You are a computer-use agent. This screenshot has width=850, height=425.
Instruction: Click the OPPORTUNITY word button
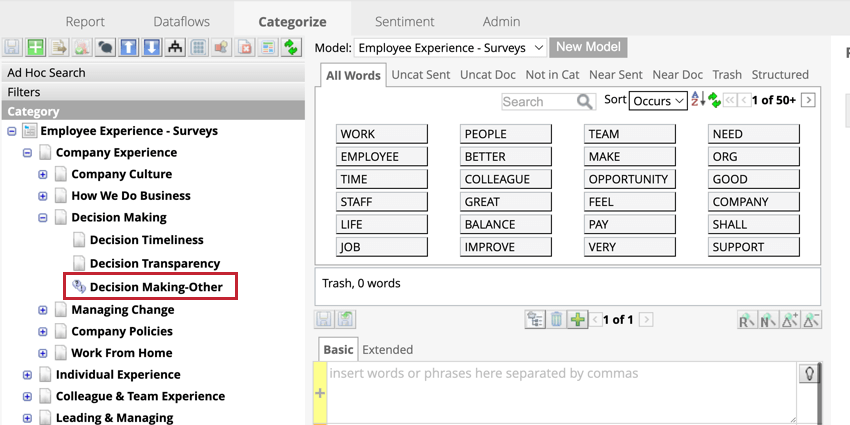point(630,179)
